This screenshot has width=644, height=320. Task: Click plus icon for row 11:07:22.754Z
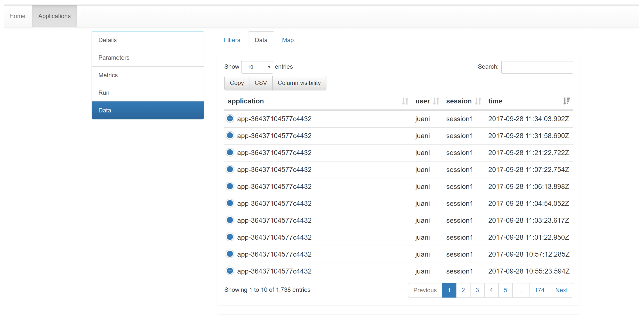[229, 169]
